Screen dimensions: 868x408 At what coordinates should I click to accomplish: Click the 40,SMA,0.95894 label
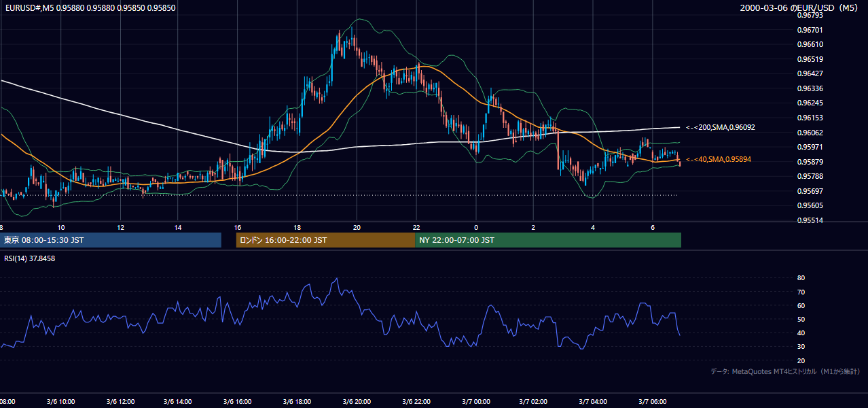pos(719,159)
